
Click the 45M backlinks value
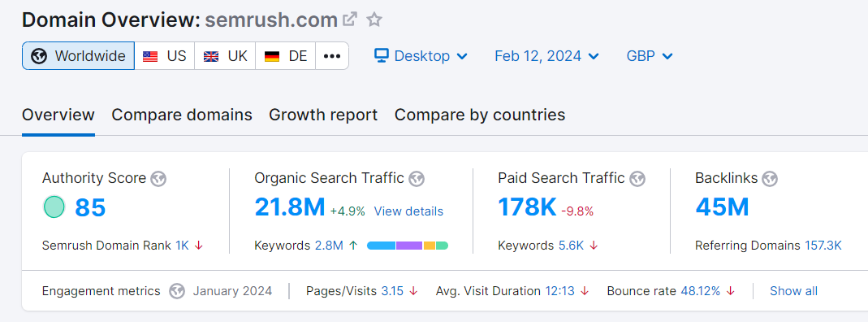click(722, 207)
